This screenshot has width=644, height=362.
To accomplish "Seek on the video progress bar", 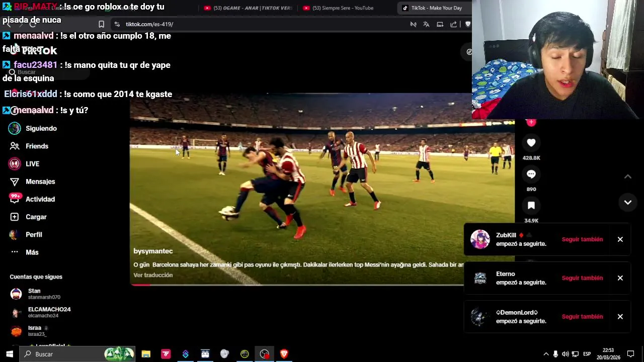I will [x=297, y=285].
